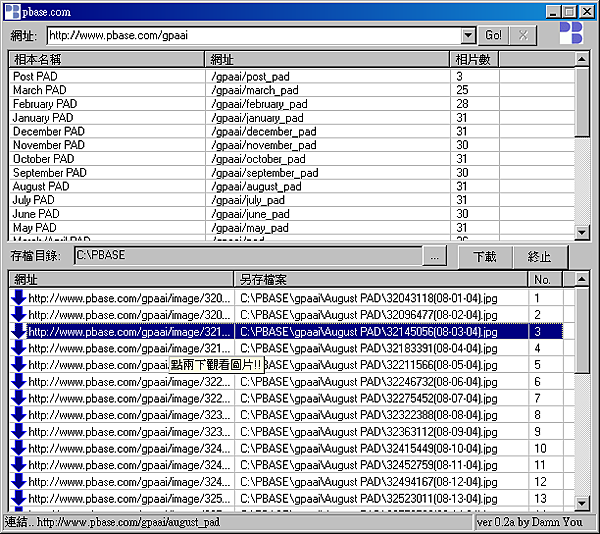
Task: Click 'ver 0.2a by Damn You' status text
Action: point(530,522)
